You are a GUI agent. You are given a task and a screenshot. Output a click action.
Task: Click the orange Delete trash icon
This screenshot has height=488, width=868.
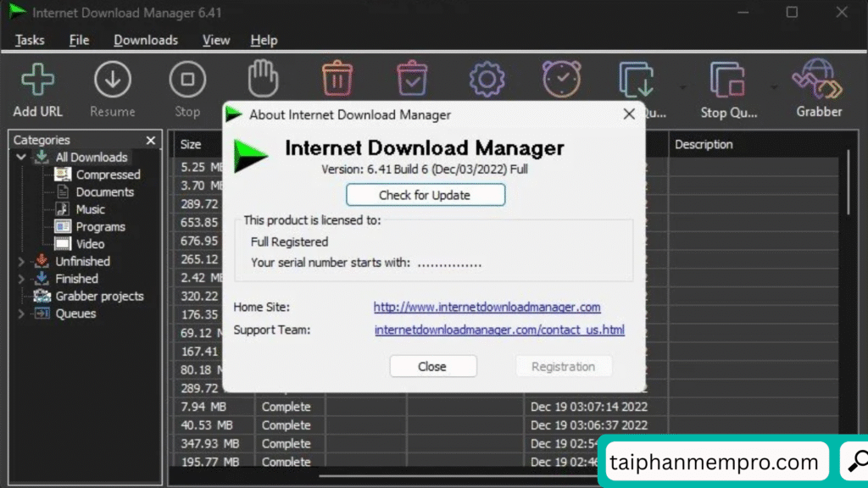tap(337, 80)
